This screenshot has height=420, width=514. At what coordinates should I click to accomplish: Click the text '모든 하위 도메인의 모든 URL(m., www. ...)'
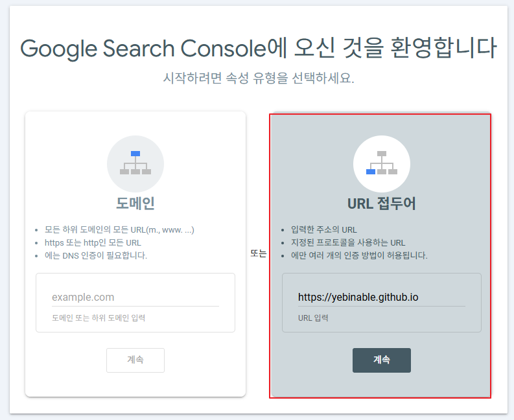pos(119,229)
